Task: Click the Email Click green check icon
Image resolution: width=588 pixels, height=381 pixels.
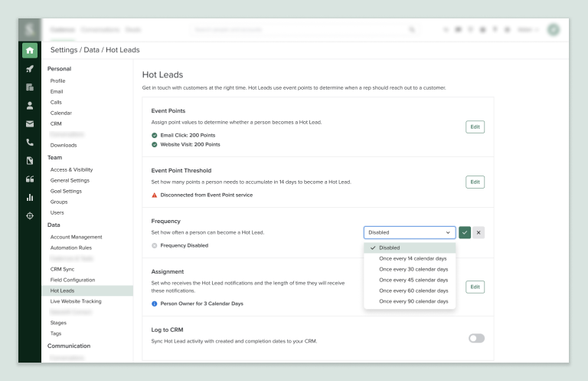Action: [x=154, y=135]
